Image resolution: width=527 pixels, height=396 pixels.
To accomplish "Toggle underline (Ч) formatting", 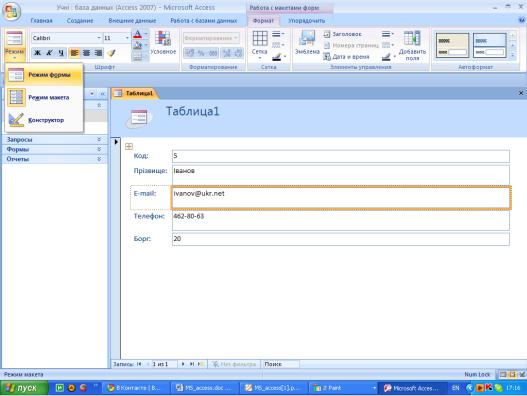I will click(61, 53).
